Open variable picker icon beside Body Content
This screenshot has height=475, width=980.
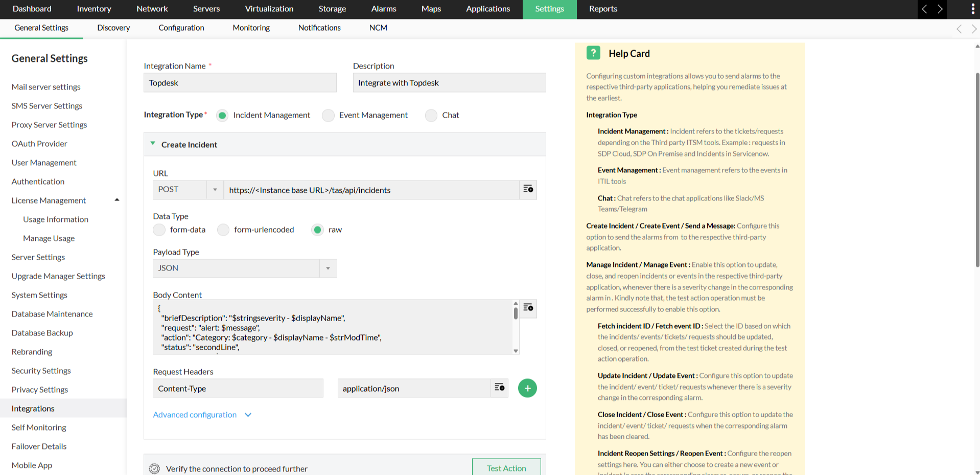pyautogui.click(x=528, y=308)
